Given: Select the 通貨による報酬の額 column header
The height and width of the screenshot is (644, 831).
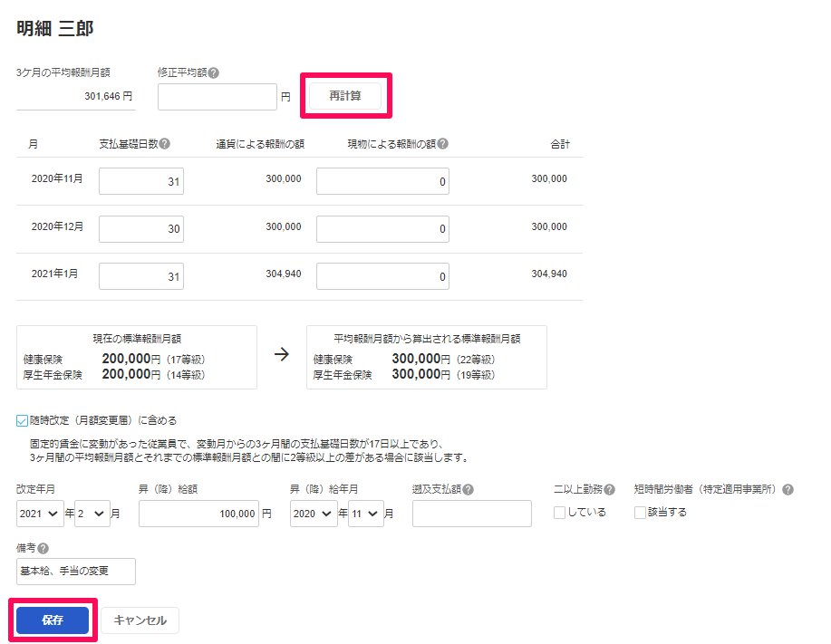Looking at the screenshot, I should pyautogui.click(x=260, y=144).
